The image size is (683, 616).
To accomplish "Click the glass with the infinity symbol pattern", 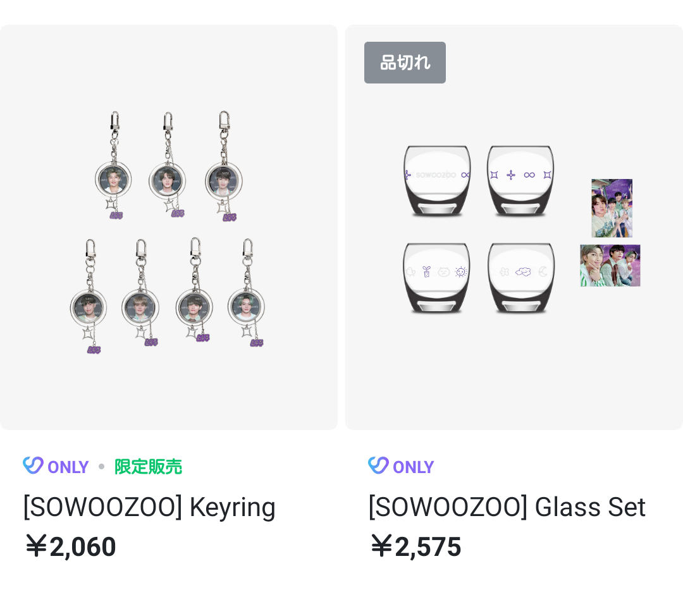I will (520, 180).
